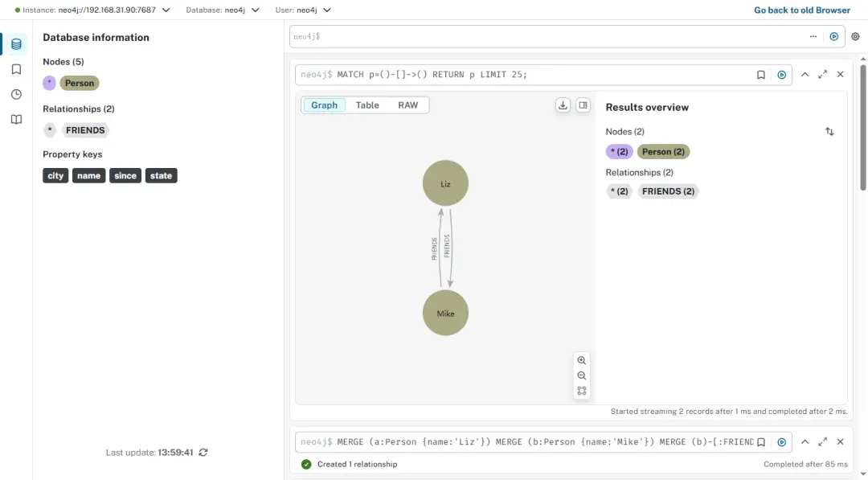Sort the Results overview nodes list

tap(829, 132)
